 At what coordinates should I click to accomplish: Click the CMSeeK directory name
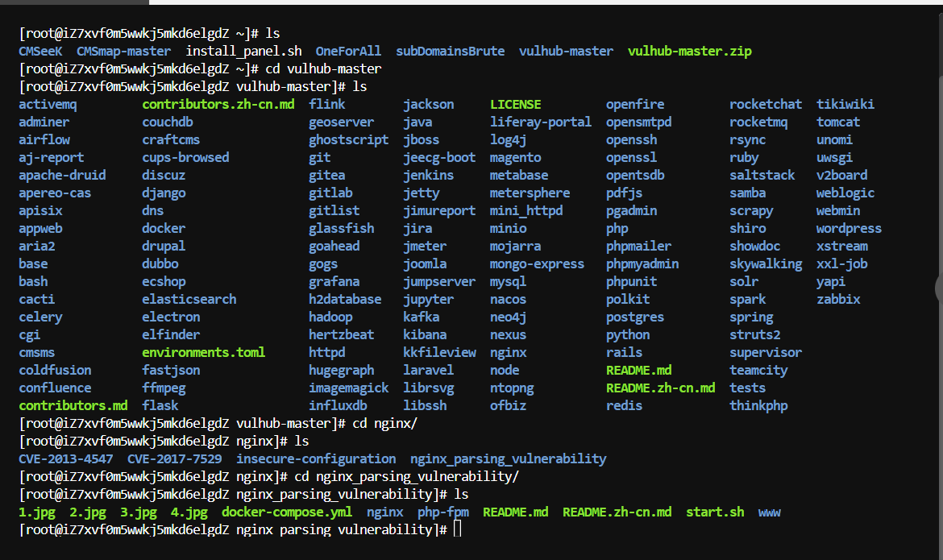40,51
